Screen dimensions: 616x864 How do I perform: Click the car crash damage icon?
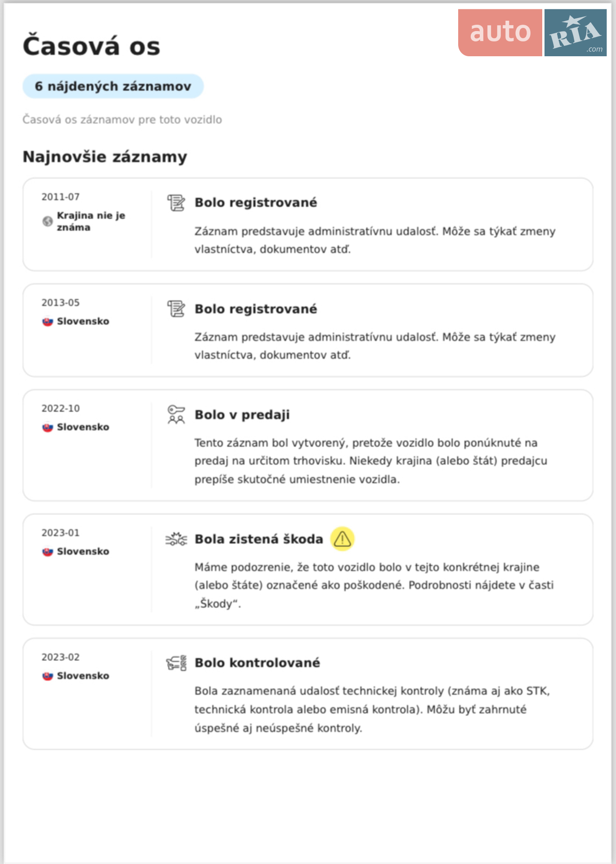[x=176, y=539]
